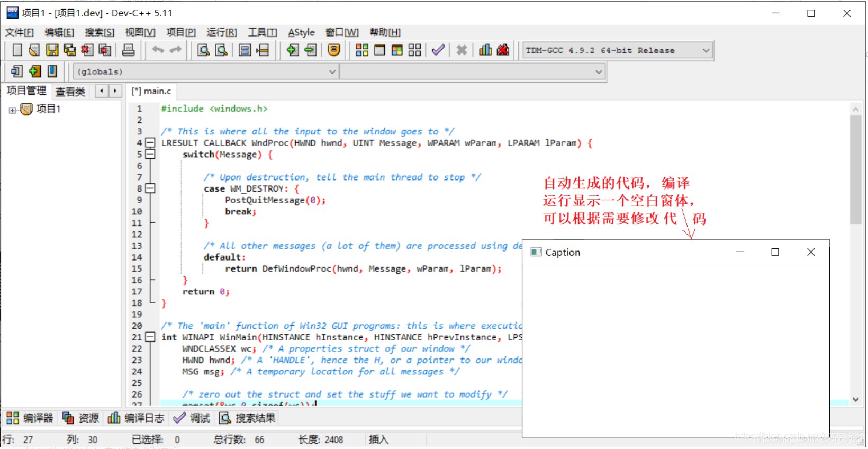The width and height of the screenshot is (868, 449).
Task: Compile the project with the four-squares icon
Action: [x=362, y=50]
